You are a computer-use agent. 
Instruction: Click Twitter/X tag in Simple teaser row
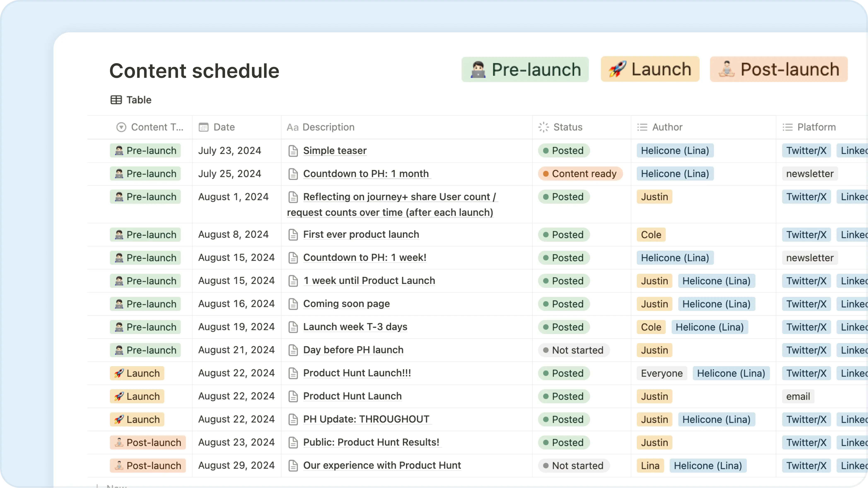pyautogui.click(x=806, y=150)
